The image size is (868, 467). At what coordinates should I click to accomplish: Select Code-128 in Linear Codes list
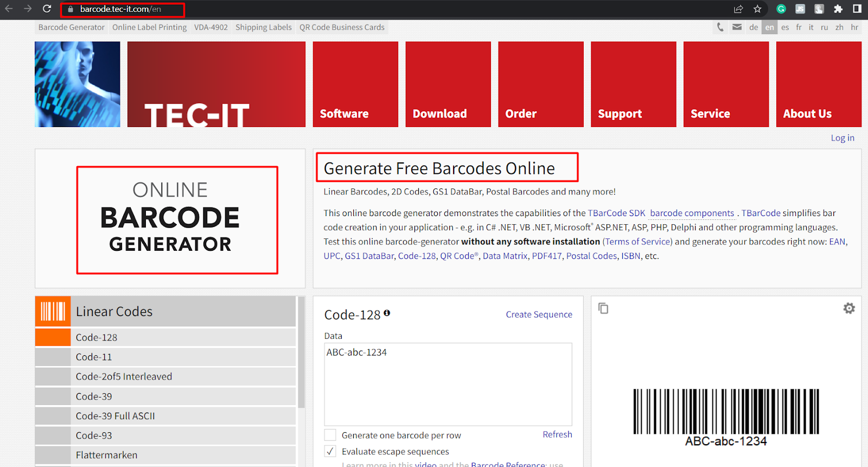tap(165, 337)
